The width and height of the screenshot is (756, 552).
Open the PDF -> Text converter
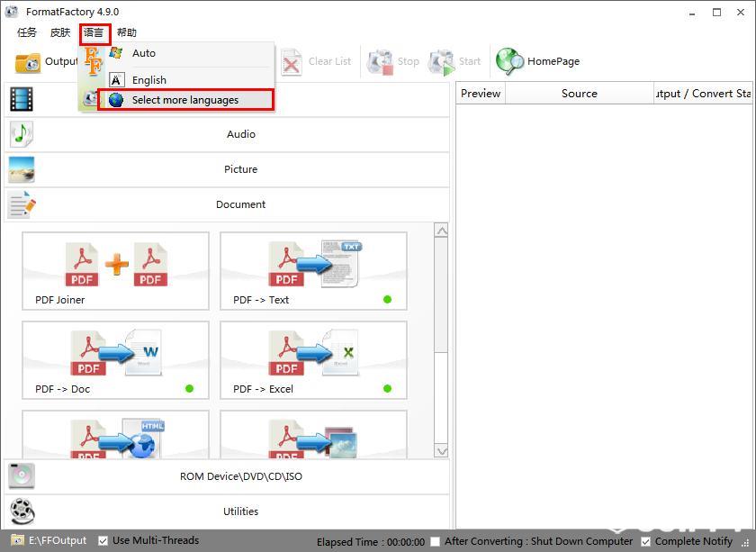coord(313,271)
